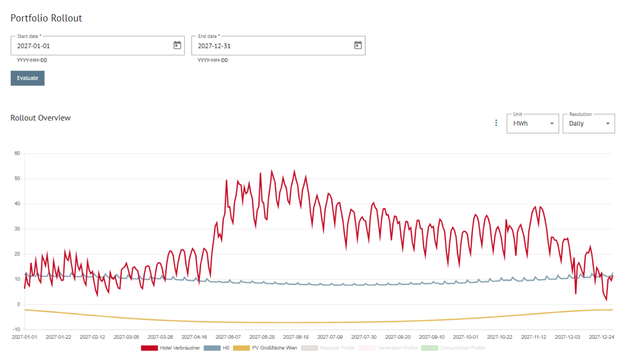Show the Residual Profile series
Viewport: 627px width, 364px height.
tap(337, 348)
